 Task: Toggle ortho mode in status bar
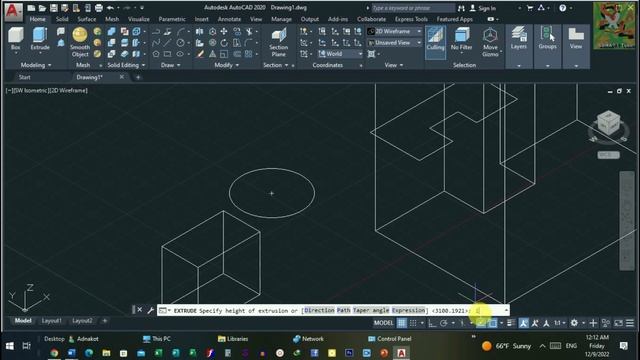point(432,323)
